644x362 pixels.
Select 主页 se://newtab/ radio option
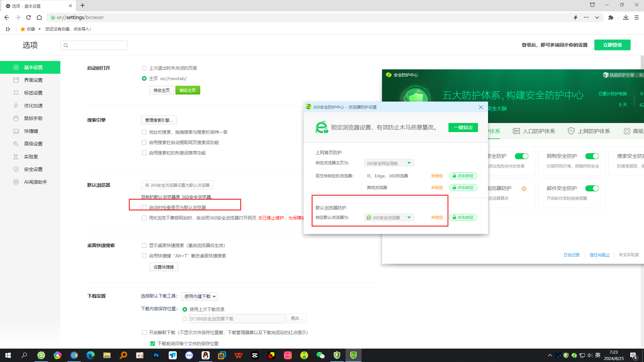[144, 78]
